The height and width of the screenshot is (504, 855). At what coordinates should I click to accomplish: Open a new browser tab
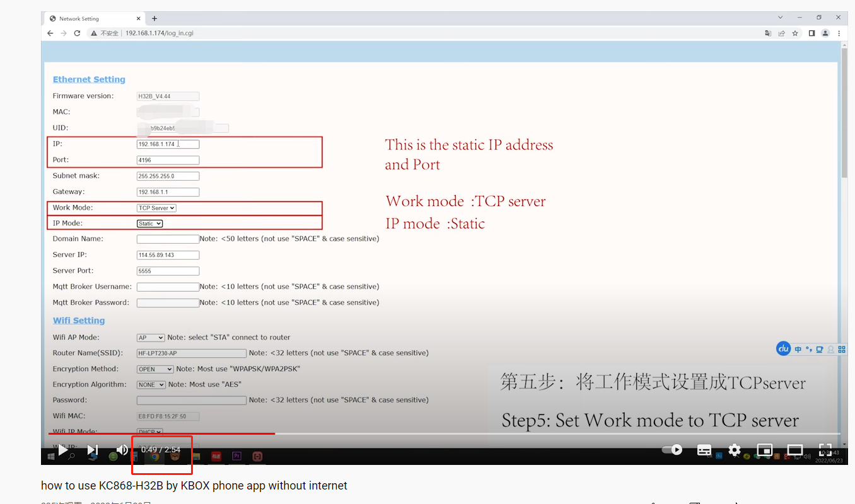(x=154, y=18)
